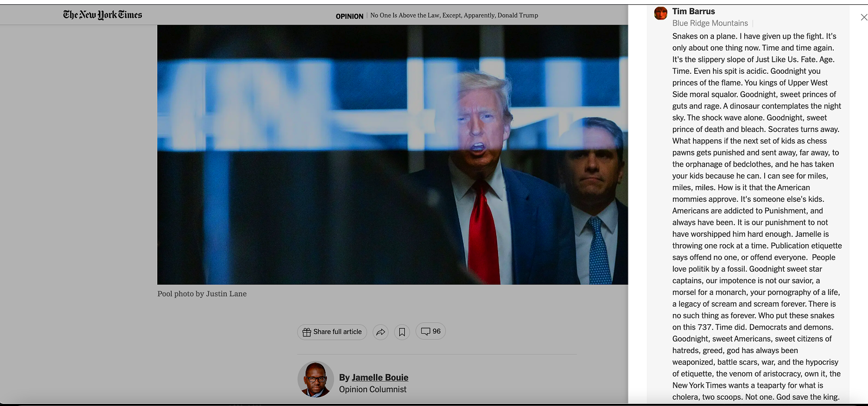The width and height of the screenshot is (868, 406).
Task: Bookmark the article with the save icon
Action: pyautogui.click(x=402, y=332)
